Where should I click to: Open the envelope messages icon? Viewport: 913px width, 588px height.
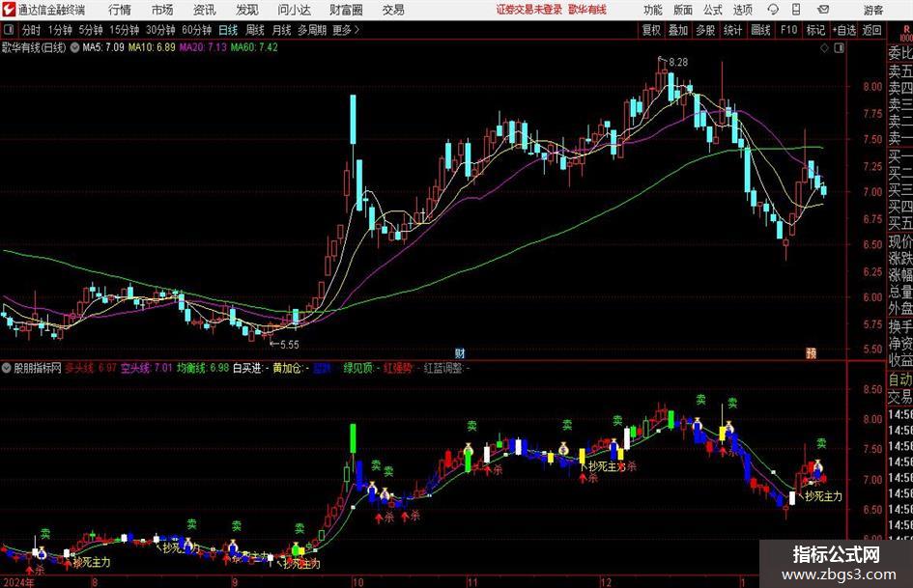pyautogui.click(x=823, y=10)
